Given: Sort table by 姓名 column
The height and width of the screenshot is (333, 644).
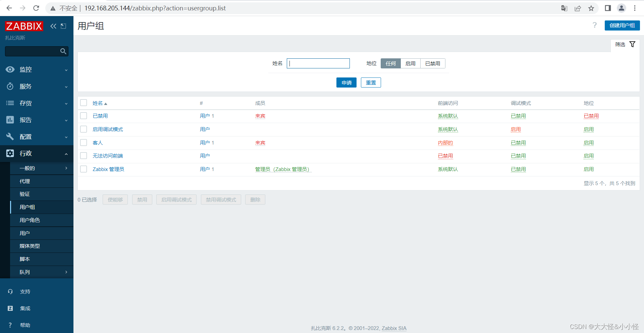Looking at the screenshot, I should [100, 103].
